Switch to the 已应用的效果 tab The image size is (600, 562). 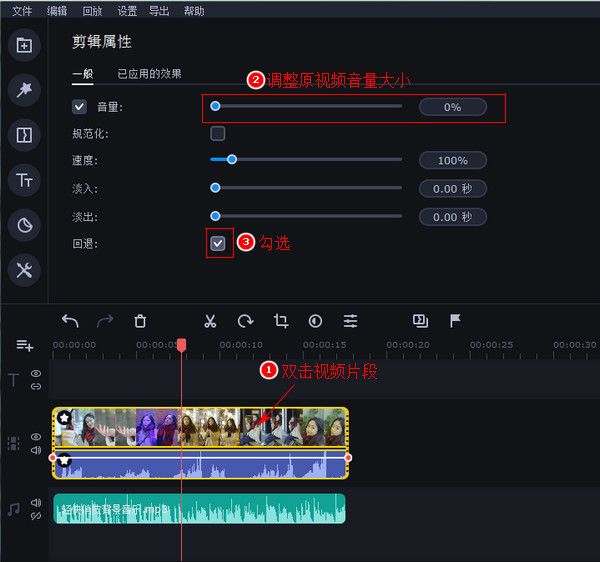click(149, 74)
